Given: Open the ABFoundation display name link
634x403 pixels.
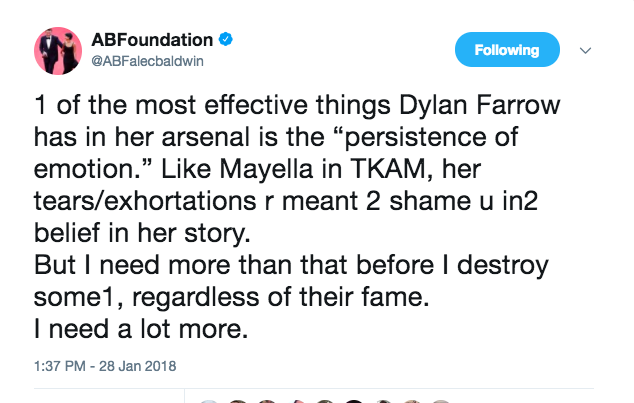Looking at the screenshot, I should [x=152, y=40].
